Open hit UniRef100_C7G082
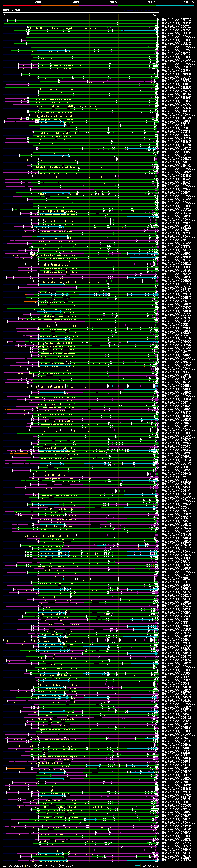This screenshot has height=868, width=197. [177, 342]
